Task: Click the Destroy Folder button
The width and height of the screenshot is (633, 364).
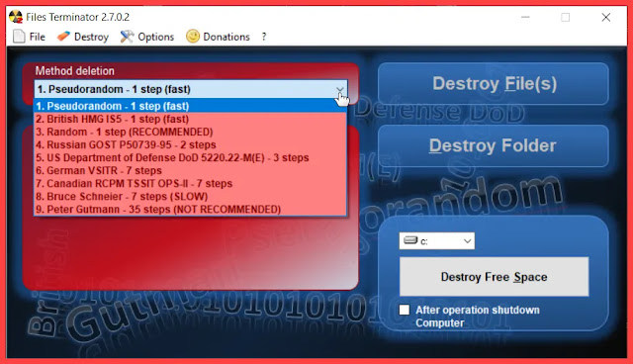Action: tap(494, 145)
